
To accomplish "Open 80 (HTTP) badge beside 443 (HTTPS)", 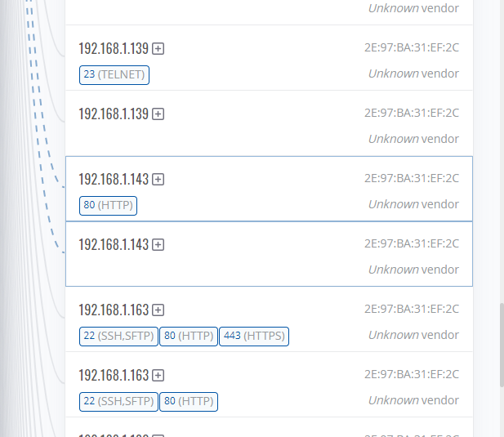I will [x=189, y=336].
